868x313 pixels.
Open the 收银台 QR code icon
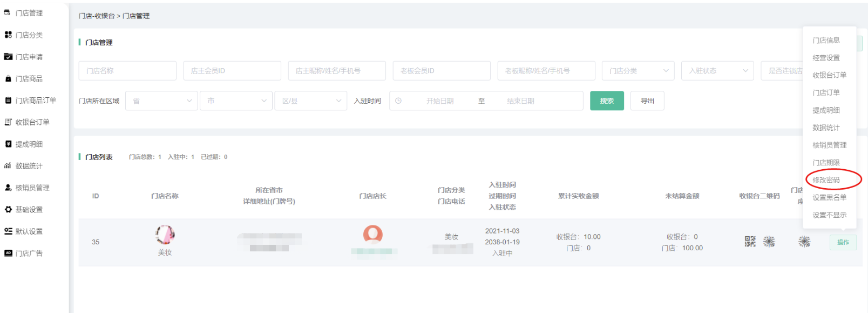[750, 242]
